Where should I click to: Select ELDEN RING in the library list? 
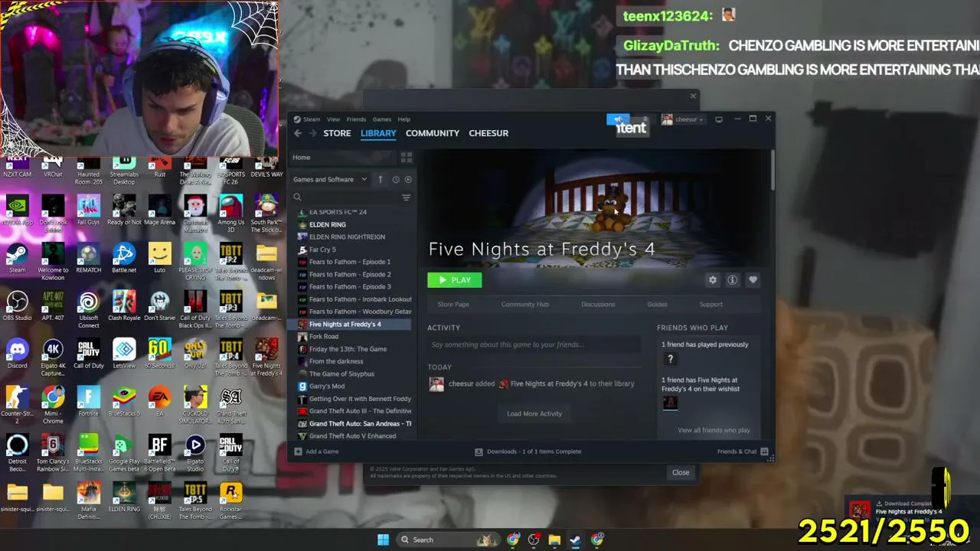[328, 224]
